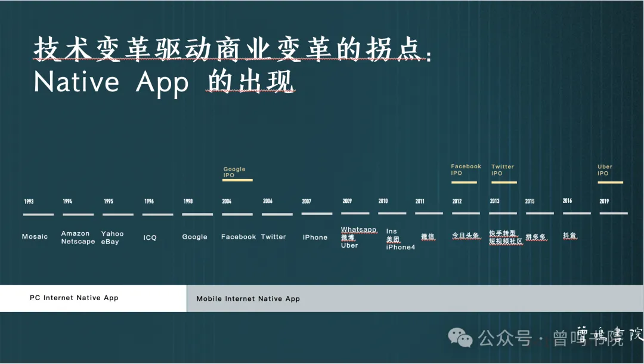Select the "Facebook IPO" label

pos(466,169)
